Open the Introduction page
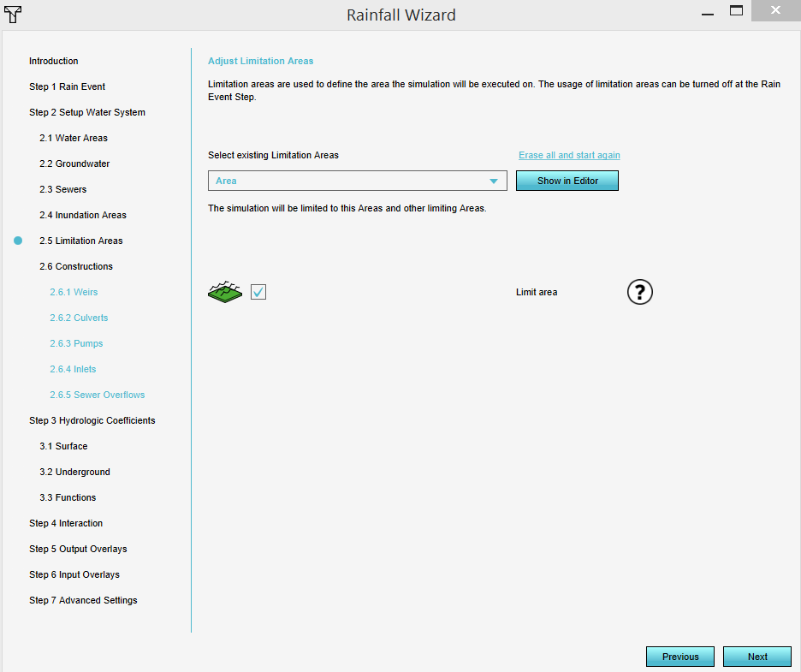 pos(53,61)
